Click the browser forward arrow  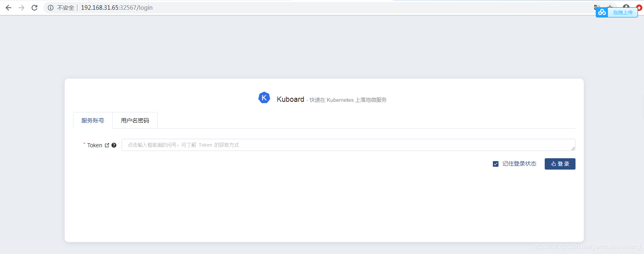[21, 8]
